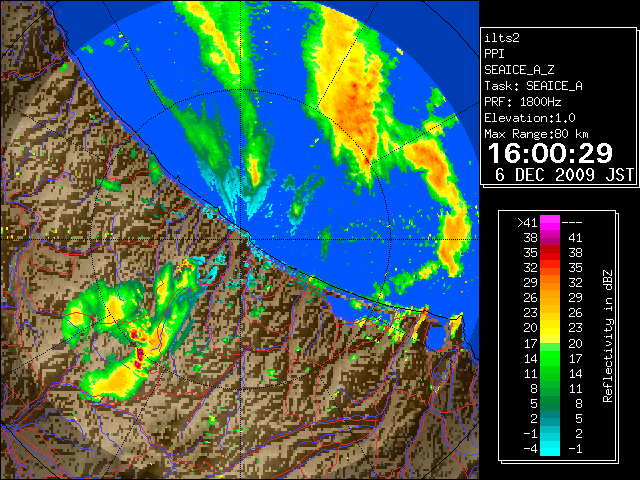This screenshot has height=480, width=640.
Task: Click the radar center at range-ring crosshair
Action: tap(241, 239)
